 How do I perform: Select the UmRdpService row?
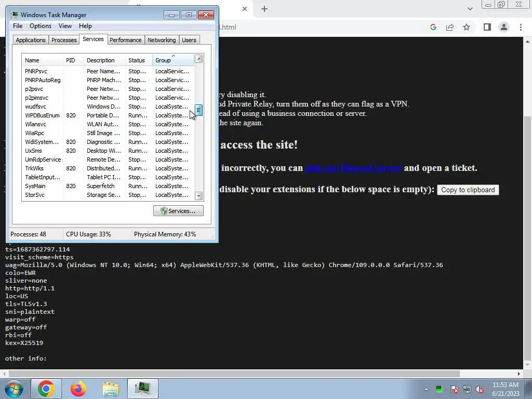click(108, 159)
